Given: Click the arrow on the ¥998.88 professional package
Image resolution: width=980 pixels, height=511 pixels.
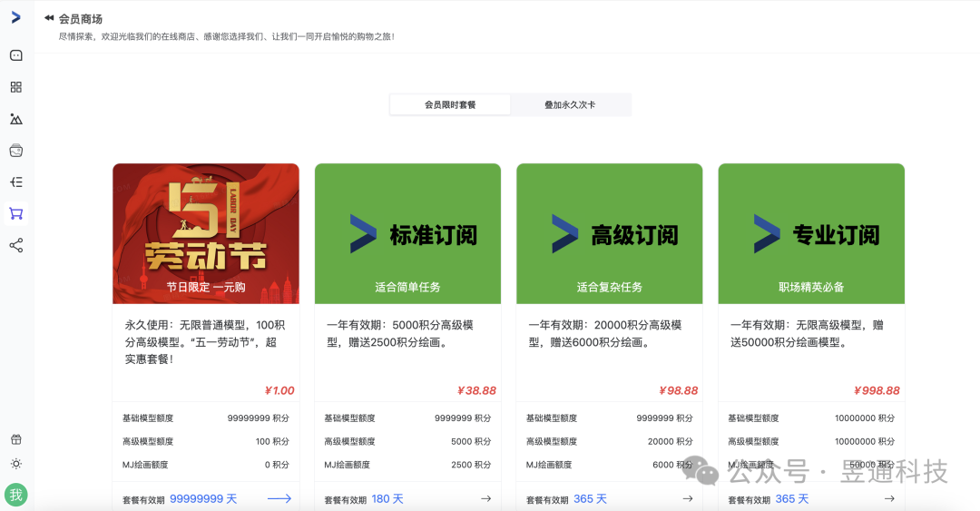Looking at the screenshot, I should (889, 498).
